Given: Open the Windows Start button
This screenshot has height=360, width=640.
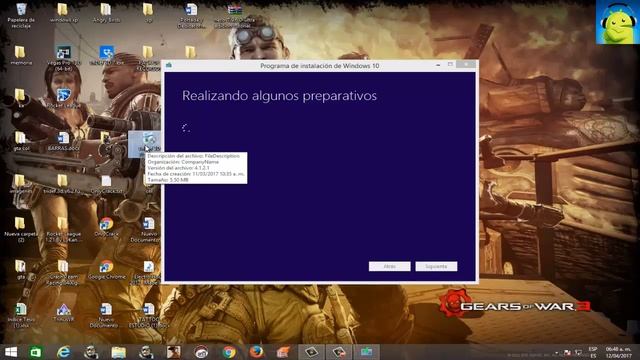Looking at the screenshot, I should [11, 352].
